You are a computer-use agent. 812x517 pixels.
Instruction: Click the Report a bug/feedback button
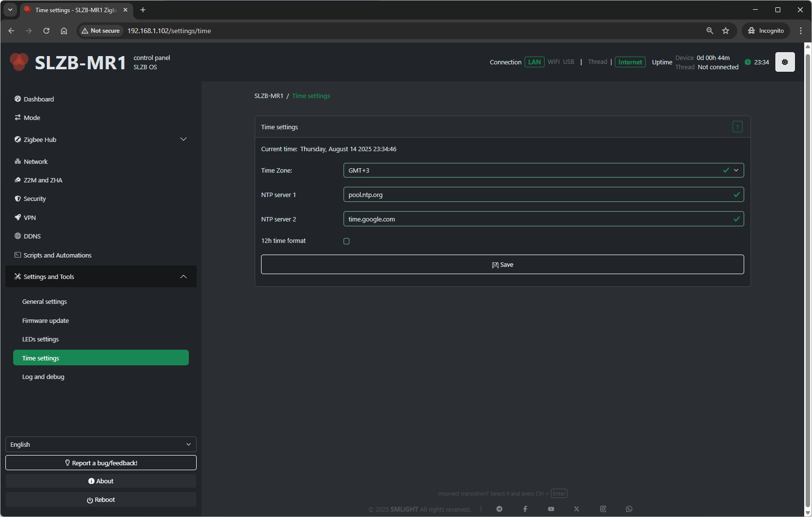(101, 463)
